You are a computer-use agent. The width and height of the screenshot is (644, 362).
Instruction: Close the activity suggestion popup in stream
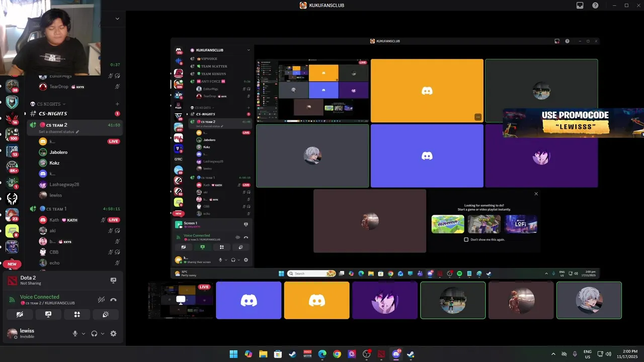coord(536,194)
